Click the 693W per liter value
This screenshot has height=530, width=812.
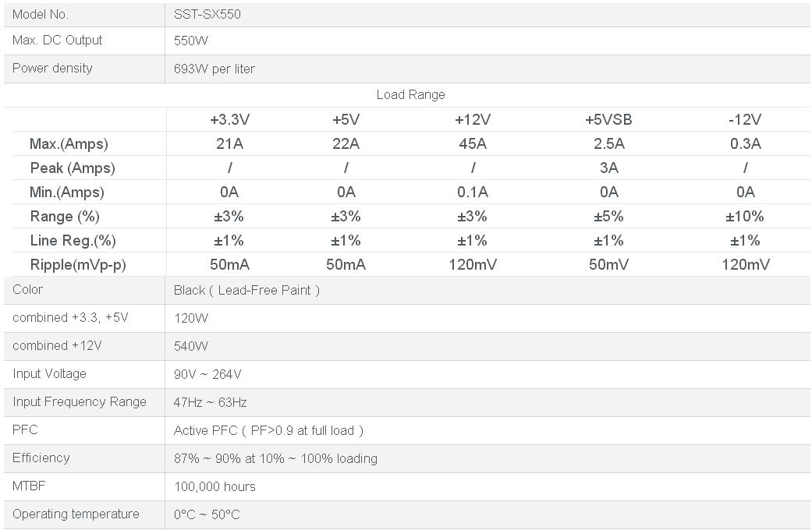[214, 69]
